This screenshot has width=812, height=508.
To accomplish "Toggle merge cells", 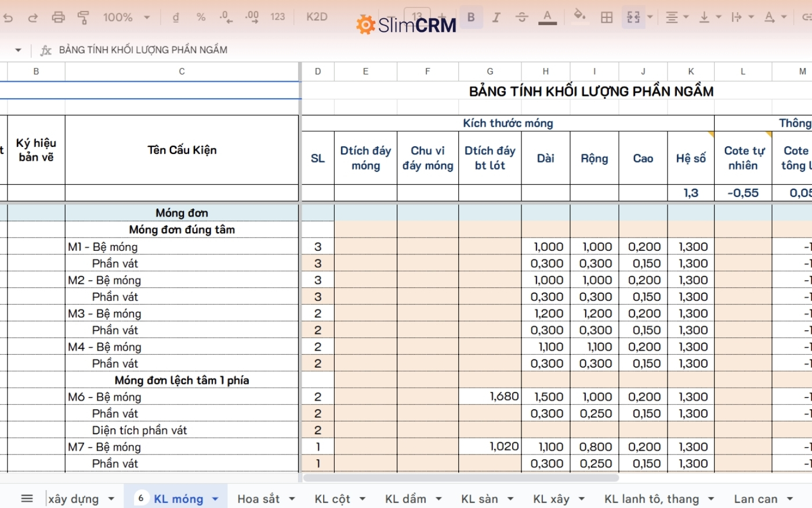I will pyautogui.click(x=633, y=17).
